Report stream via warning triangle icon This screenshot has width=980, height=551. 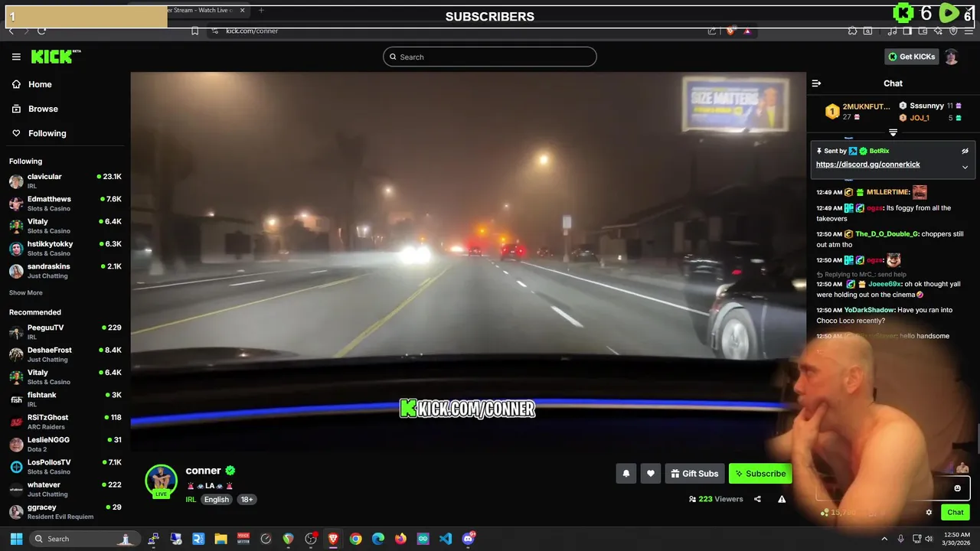(x=782, y=499)
